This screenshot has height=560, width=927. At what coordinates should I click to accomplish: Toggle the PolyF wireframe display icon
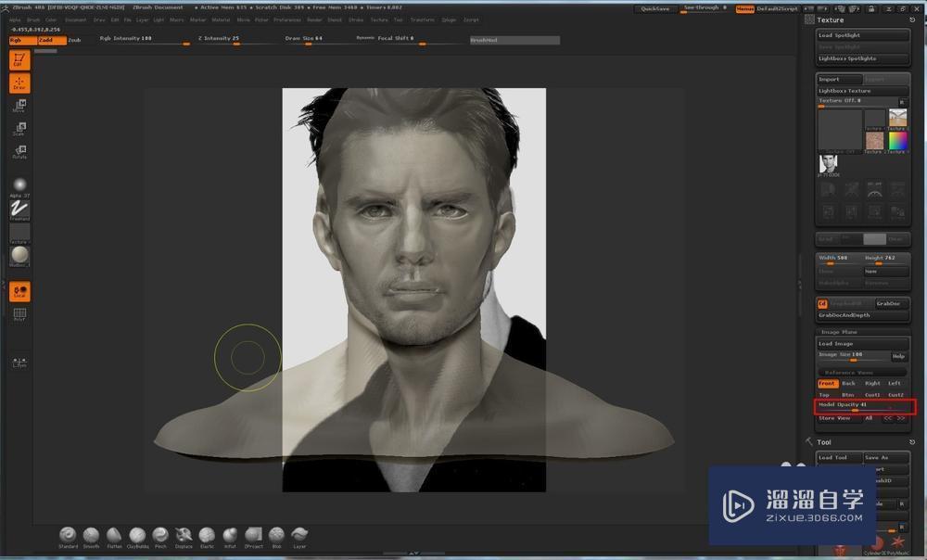coord(19,314)
